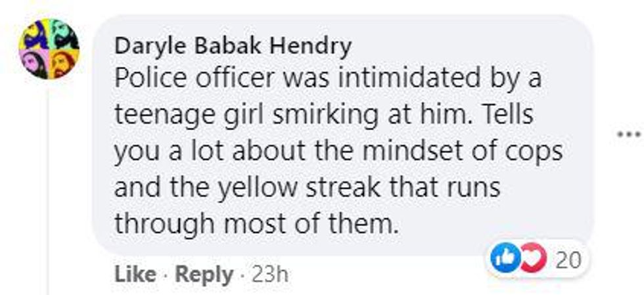Click the phrase "through most of them"
The height and width of the screenshot is (295, 644).
tap(256, 223)
